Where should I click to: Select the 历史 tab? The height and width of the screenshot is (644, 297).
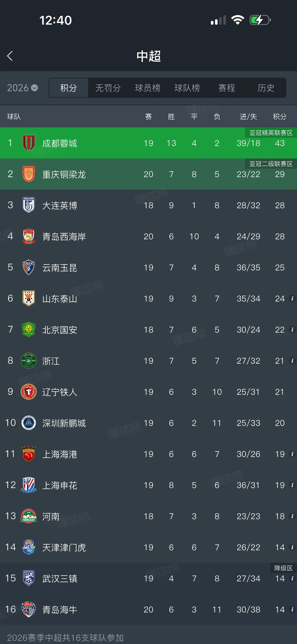tap(266, 88)
